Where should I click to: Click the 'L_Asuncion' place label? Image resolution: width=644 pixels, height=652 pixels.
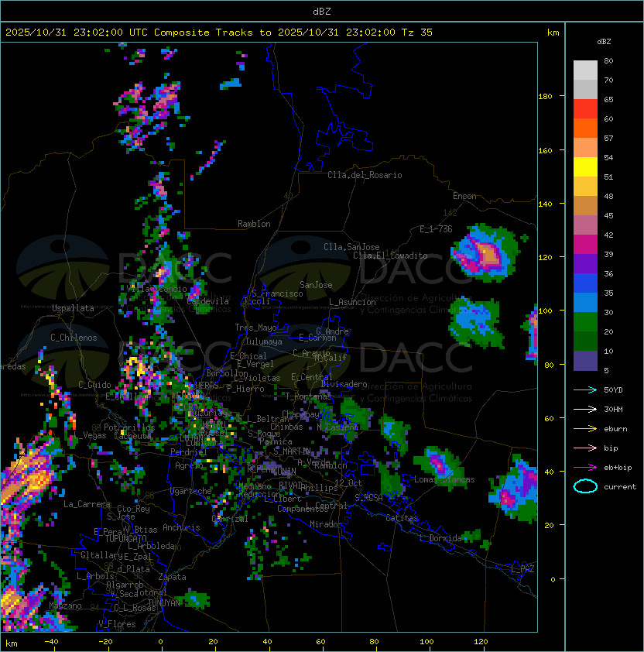tap(352, 302)
